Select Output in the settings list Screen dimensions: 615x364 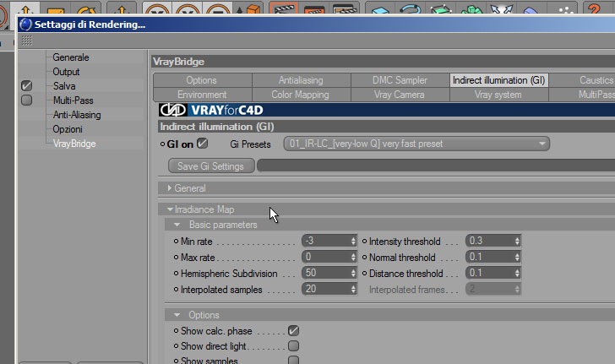(66, 72)
